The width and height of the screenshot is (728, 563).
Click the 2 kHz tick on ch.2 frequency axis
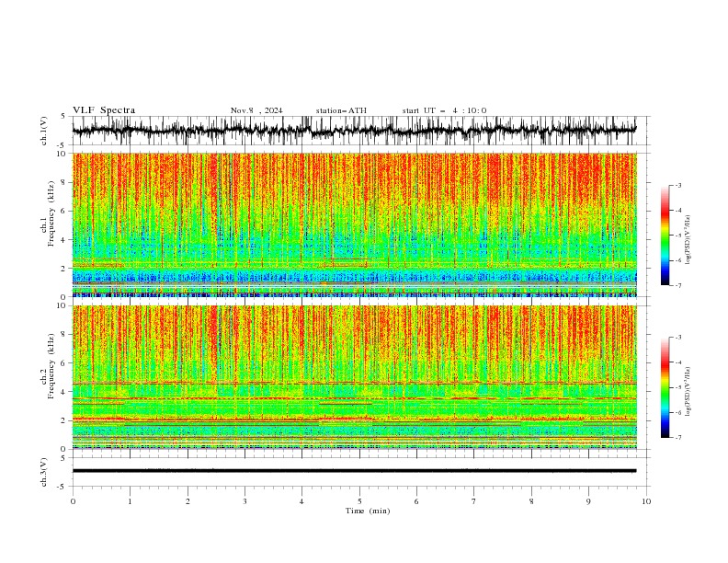[65, 420]
